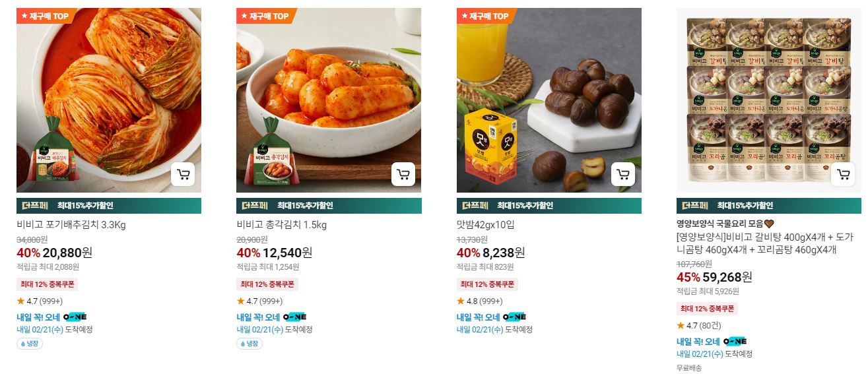
Task: Click 더프페 최대15%추가할인 banner under 포기김치
Action: coord(109,205)
